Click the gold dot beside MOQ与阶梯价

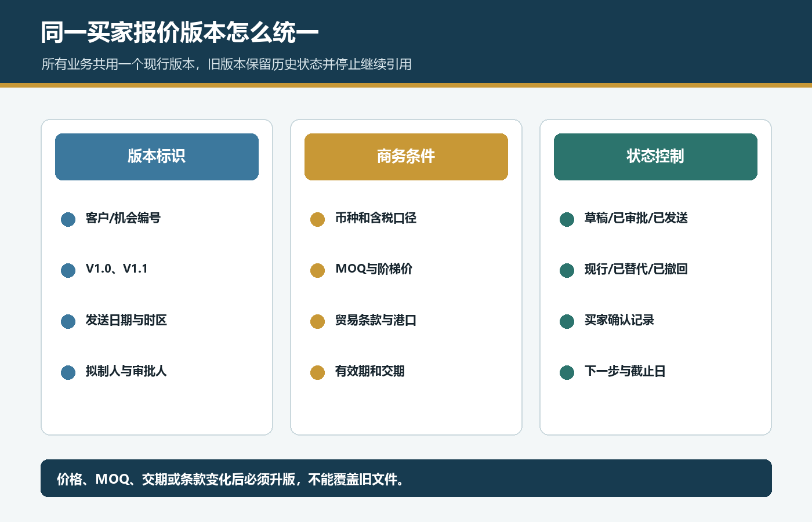coord(317,270)
